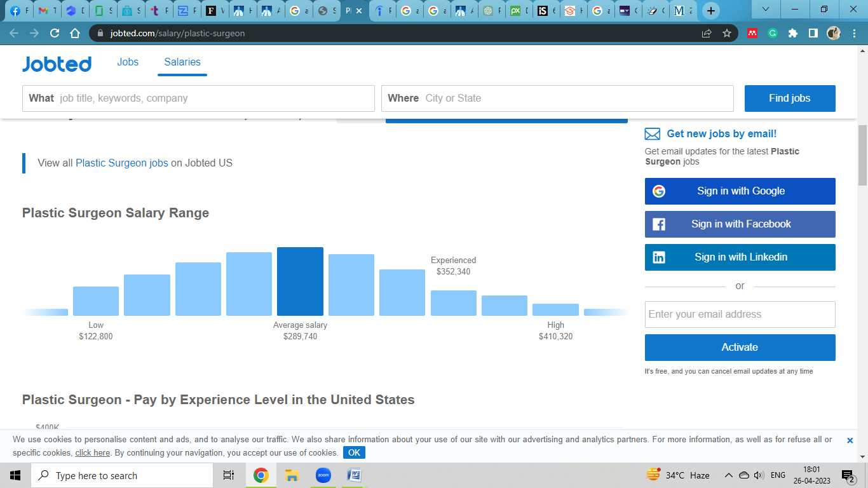Reload the page with the refresh icon

(x=55, y=33)
